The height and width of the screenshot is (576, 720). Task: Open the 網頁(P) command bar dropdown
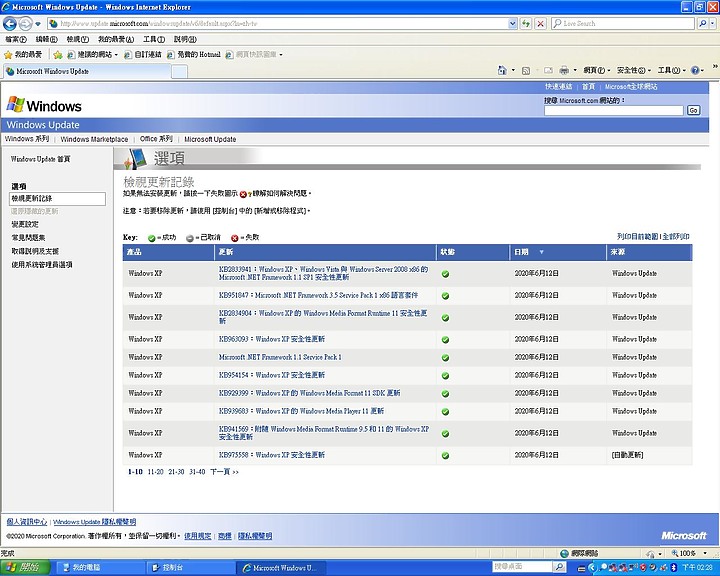pyautogui.click(x=596, y=70)
